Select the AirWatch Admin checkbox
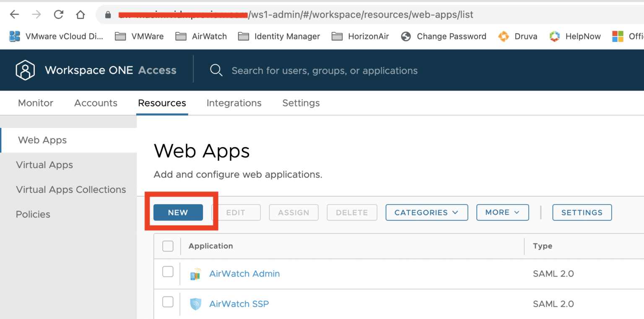Screen dimensions: 644x319 point(168,272)
